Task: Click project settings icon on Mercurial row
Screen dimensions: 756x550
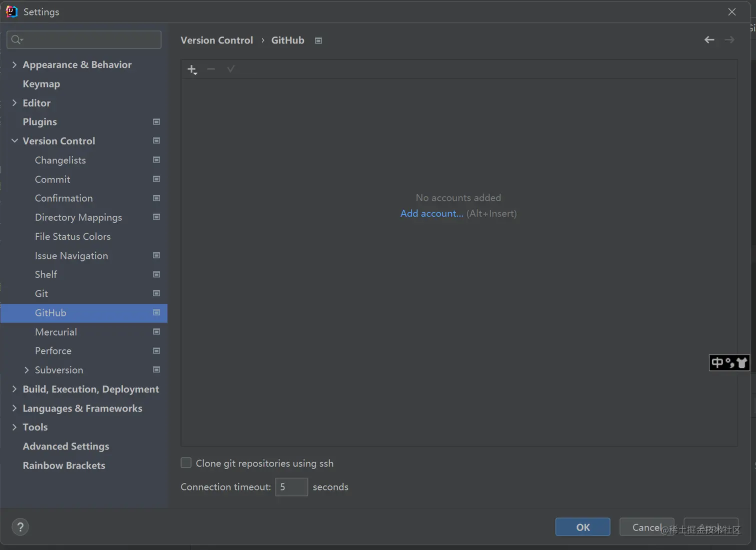Action: point(156,332)
